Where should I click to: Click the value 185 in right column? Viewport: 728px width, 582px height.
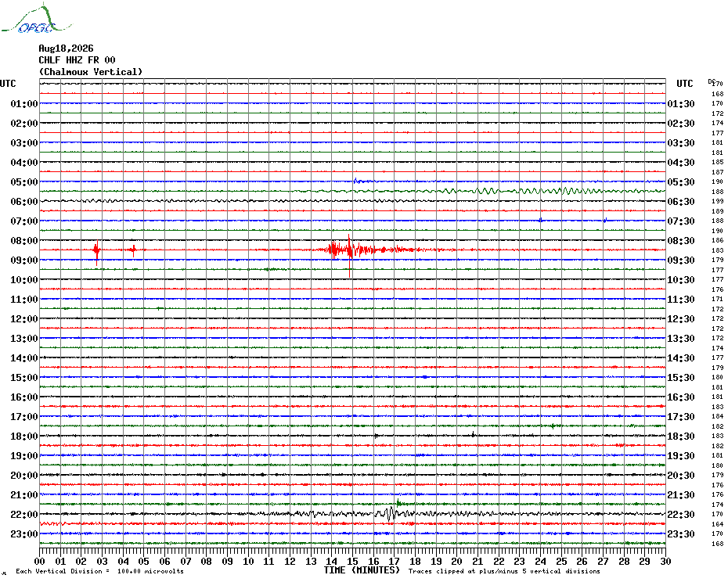pyautogui.click(x=718, y=162)
